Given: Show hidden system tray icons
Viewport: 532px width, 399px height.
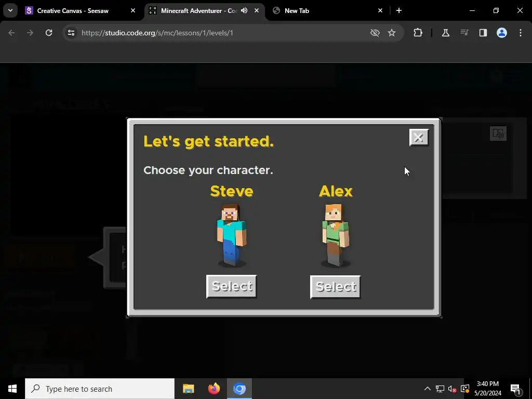Looking at the screenshot, I should 428,389.
